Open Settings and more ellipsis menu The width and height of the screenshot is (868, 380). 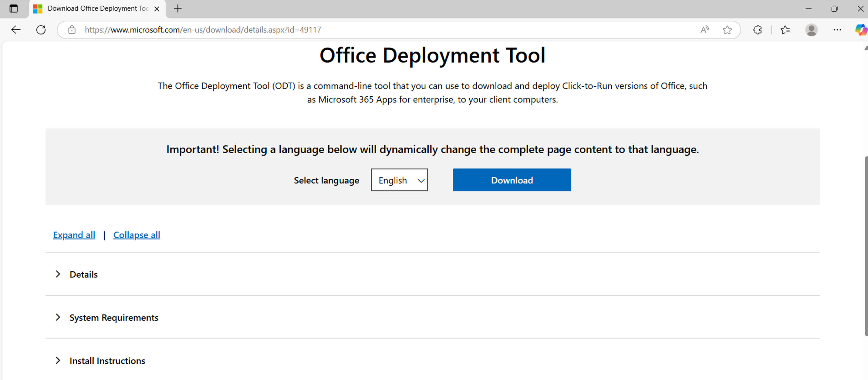pos(837,30)
